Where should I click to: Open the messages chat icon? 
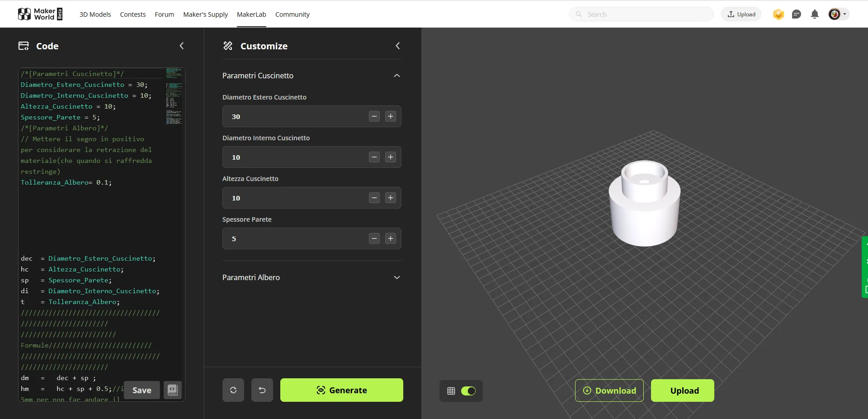coord(797,14)
